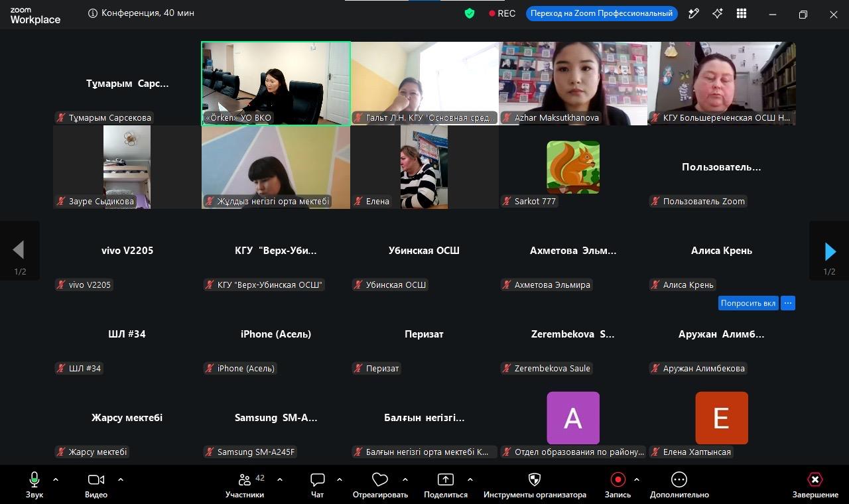Open the meeting info Конференция icon
Viewport: 849px width, 504px height.
pos(93,13)
